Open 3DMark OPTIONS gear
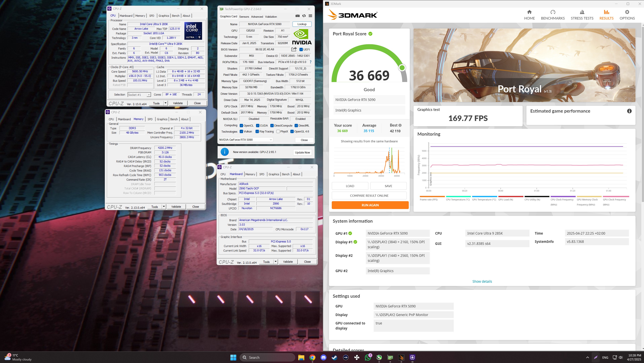 (627, 15)
